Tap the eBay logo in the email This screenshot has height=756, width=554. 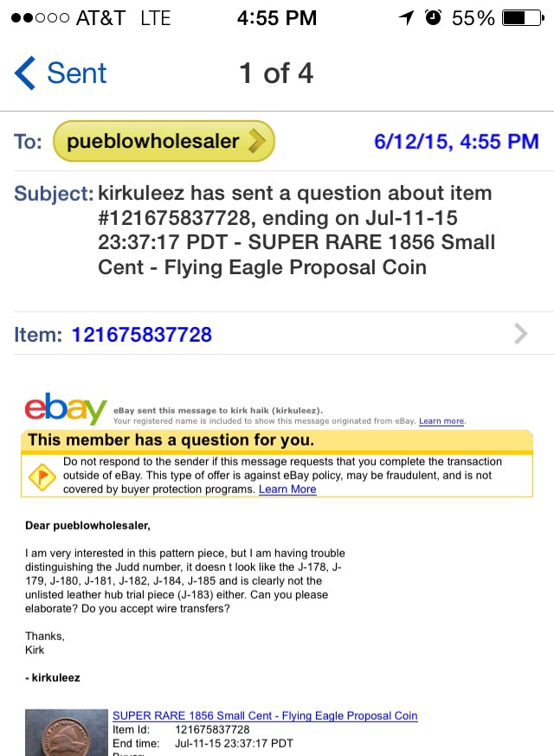pyautogui.click(x=66, y=409)
